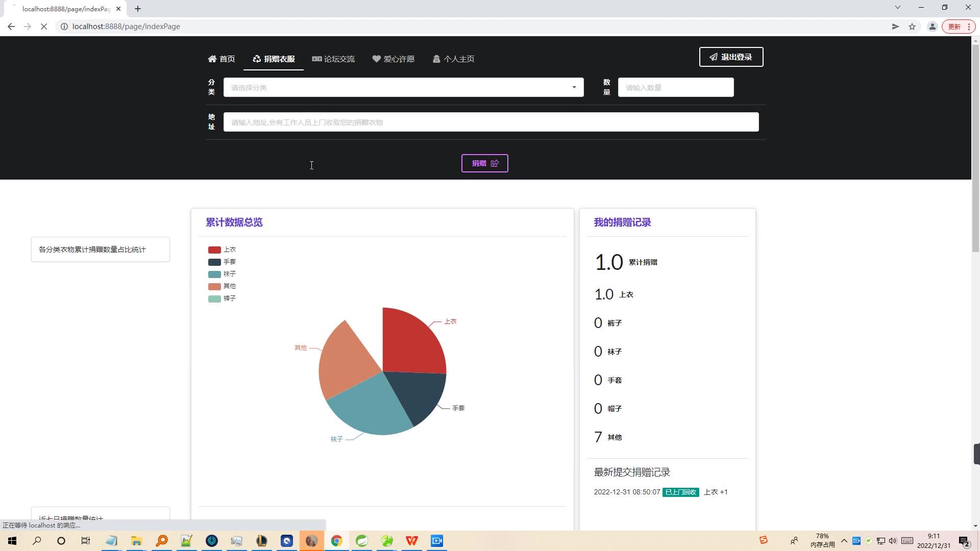Bookmark this page with star icon
Screen dimensions: 980x551
(912, 27)
